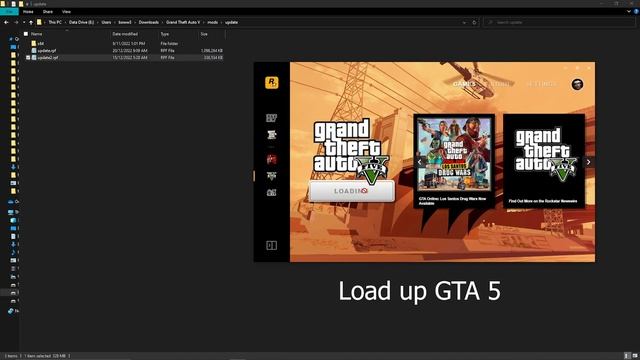The height and width of the screenshot is (360, 640).
Task: Refresh the update folder view
Action: pos(474,22)
